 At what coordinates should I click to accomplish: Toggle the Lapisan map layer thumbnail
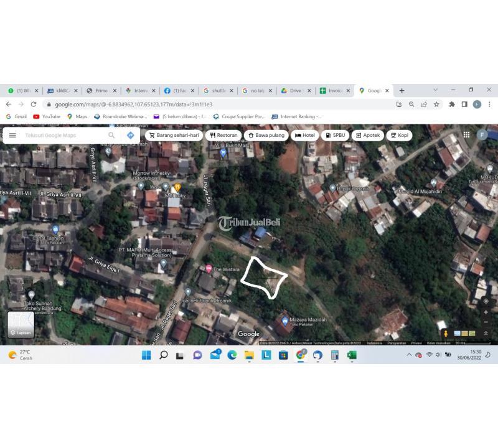[x=21, y=324]
